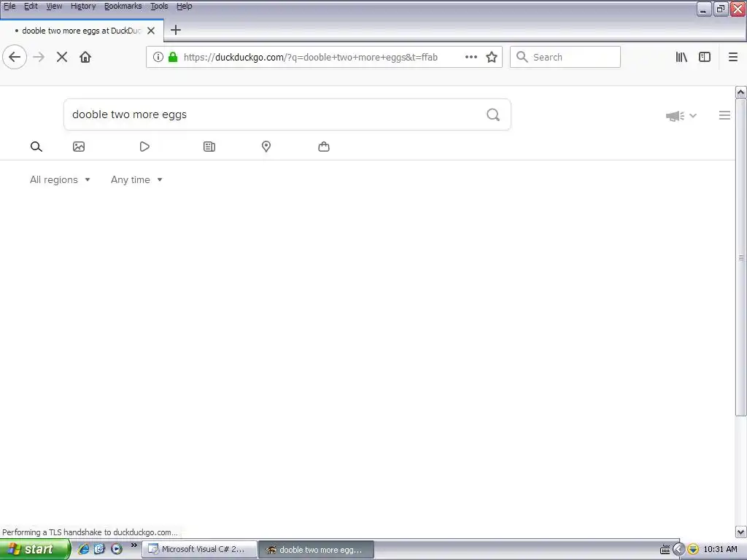The image size is (747, 560).
Task: Click scrollbar up arrow
Action: [x=741, y=92]
